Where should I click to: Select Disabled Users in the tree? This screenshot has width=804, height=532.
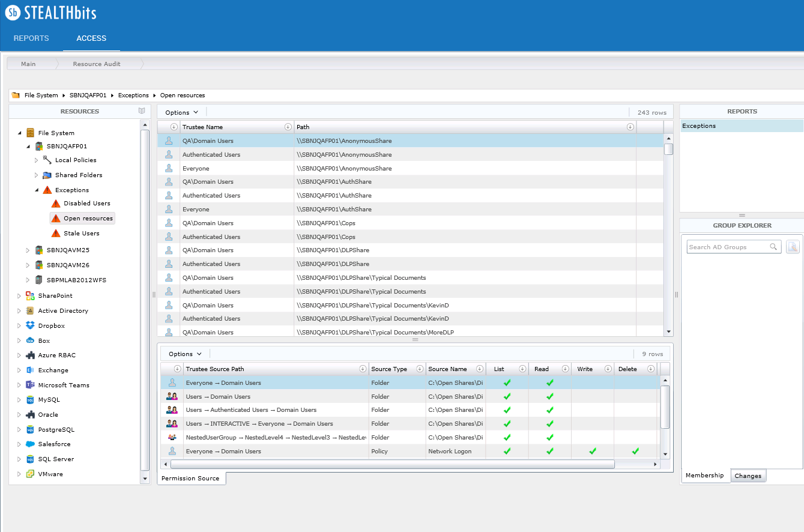tap(86, 204)
